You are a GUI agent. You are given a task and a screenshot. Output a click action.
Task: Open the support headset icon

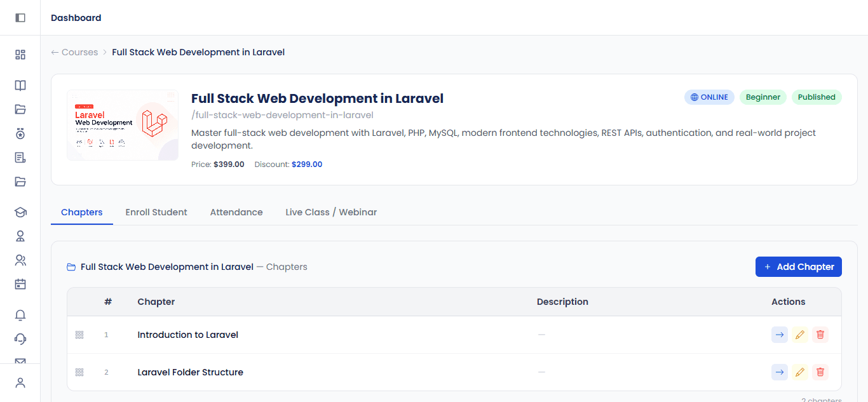click(20, 339)
